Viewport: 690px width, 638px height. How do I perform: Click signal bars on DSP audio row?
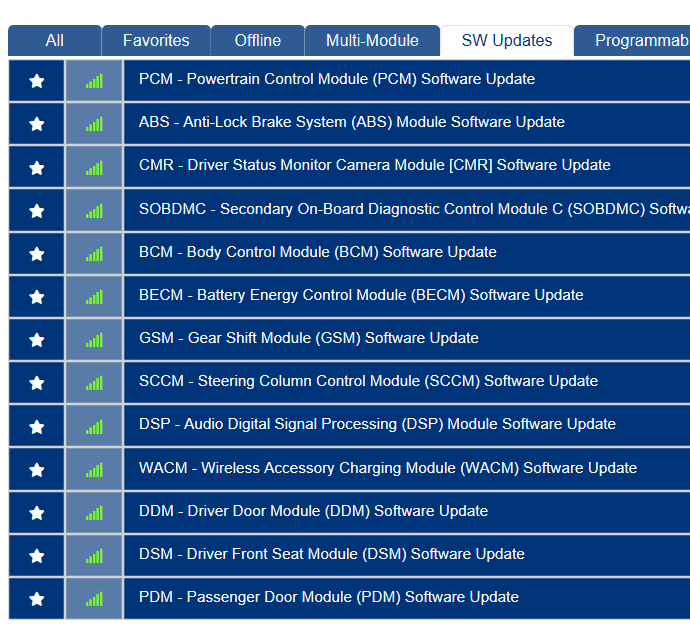(94, 426)
